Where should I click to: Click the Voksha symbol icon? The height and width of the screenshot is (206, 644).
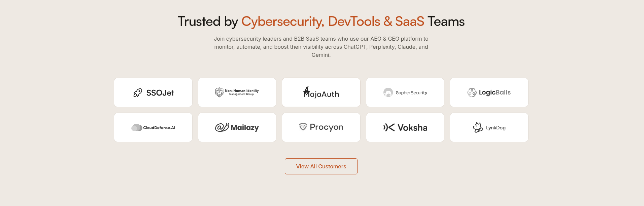tap(389, 127)
